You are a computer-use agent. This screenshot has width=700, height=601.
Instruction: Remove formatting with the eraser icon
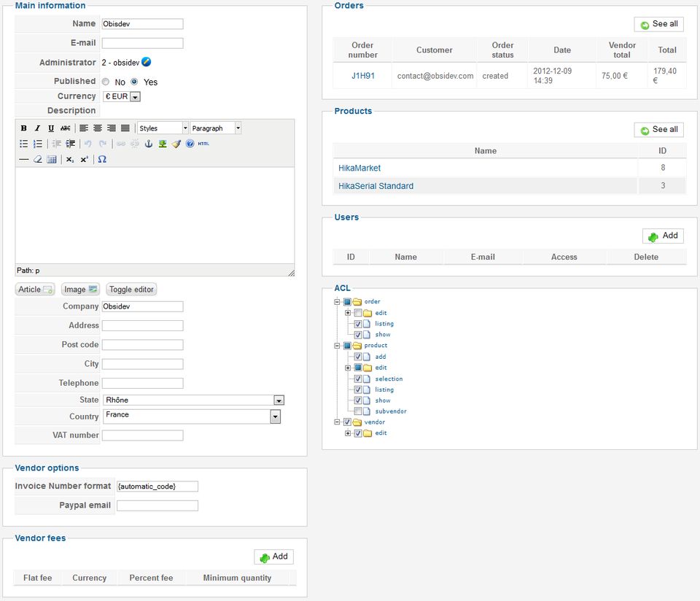pyautogui.click(x=38, y=160)
